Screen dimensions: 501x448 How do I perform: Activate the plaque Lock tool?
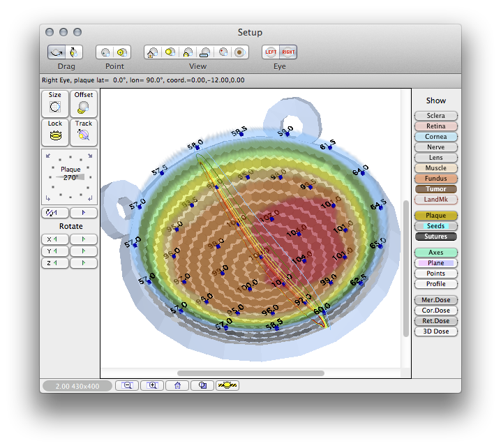pyautogui.click(x=55, y=133)
